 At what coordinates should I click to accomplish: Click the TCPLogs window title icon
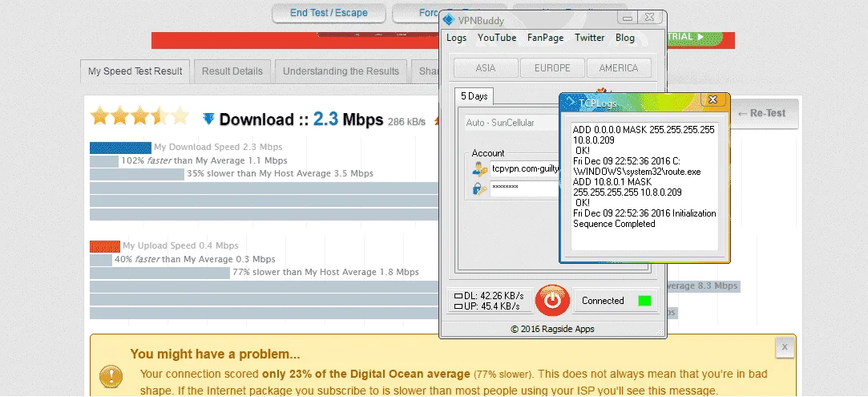click(570, 101)
